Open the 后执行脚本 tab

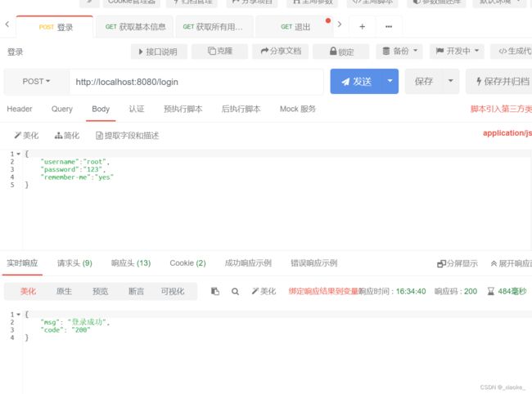point(241,109)
